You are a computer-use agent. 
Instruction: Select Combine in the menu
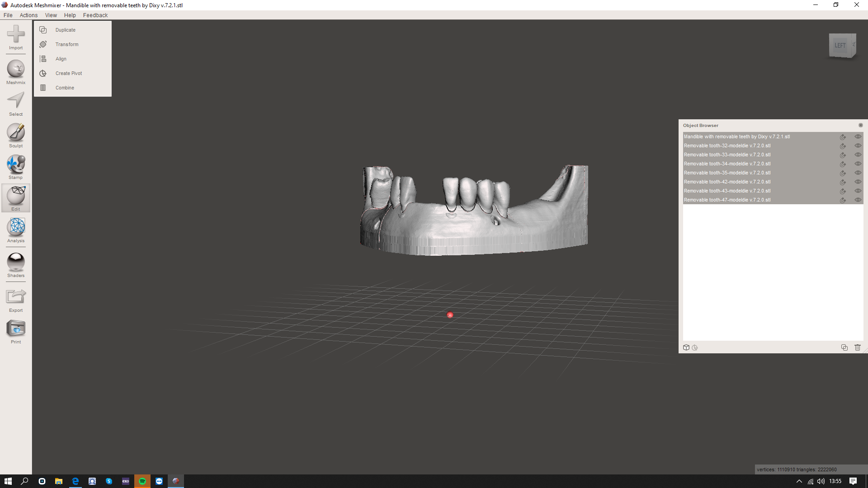coord(65,88)
